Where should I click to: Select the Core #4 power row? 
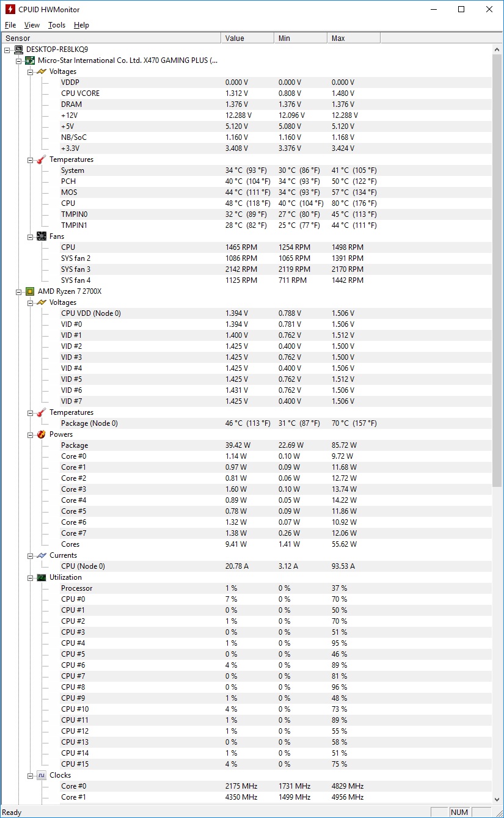[246, 500]
